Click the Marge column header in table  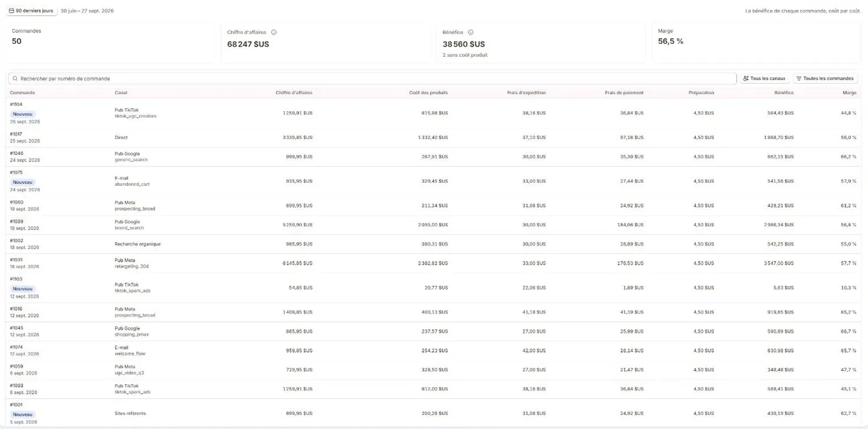[x=850, y=93]
